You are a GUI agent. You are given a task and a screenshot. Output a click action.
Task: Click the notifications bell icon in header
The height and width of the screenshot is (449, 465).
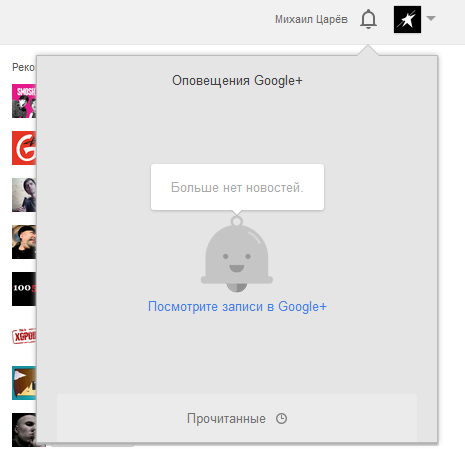pyautogui.click(x=368, y=19)
